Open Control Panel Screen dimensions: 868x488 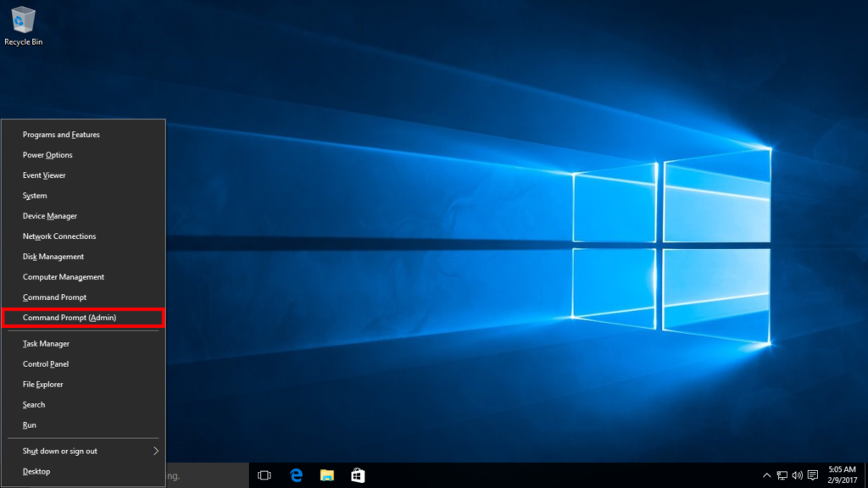pyautogui.click(x=84, y=364)
